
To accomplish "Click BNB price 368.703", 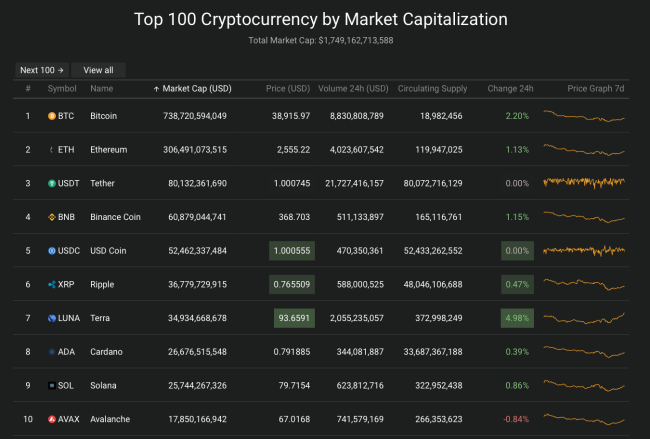I will tap(294, 217).
